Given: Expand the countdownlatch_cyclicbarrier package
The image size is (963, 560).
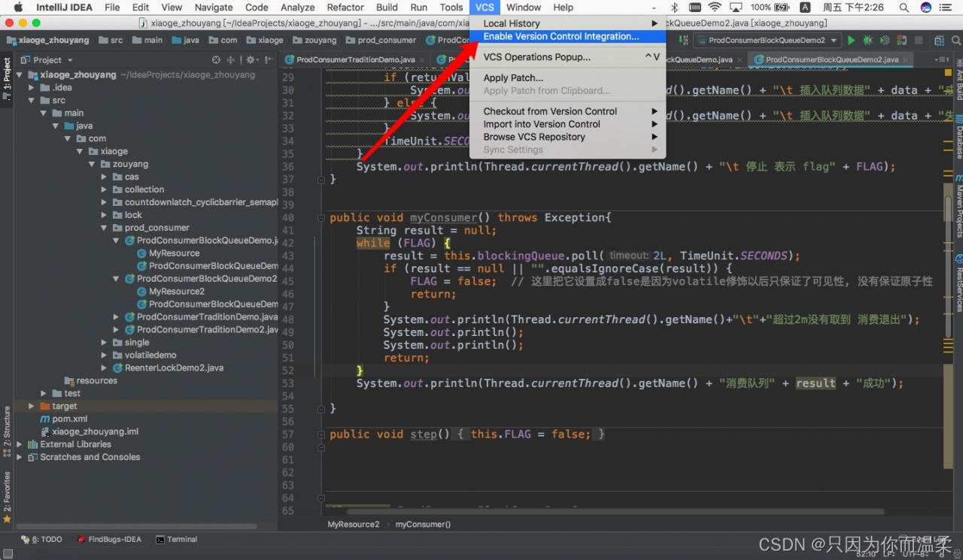Looking at the screenshot, I should 104,202.
